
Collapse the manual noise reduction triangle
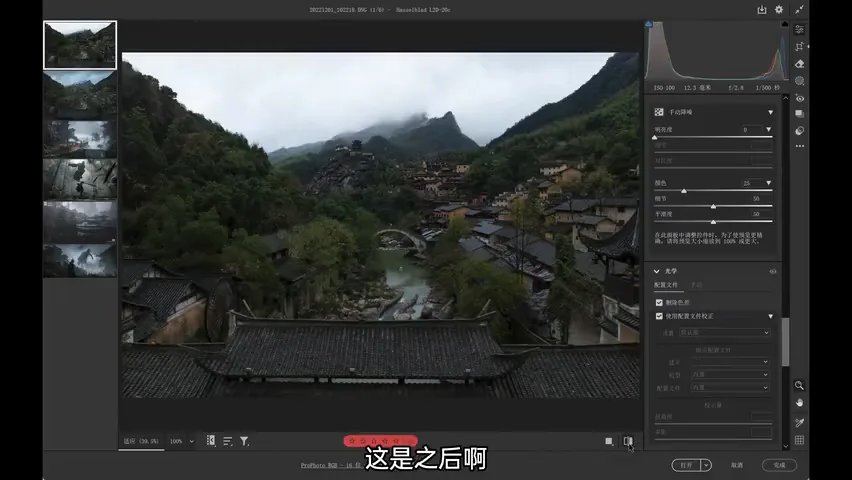(770, 113)
